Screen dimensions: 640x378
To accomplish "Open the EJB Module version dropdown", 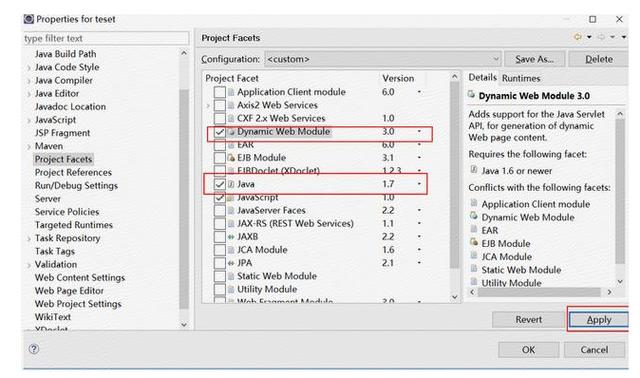I will click(419, 158).
